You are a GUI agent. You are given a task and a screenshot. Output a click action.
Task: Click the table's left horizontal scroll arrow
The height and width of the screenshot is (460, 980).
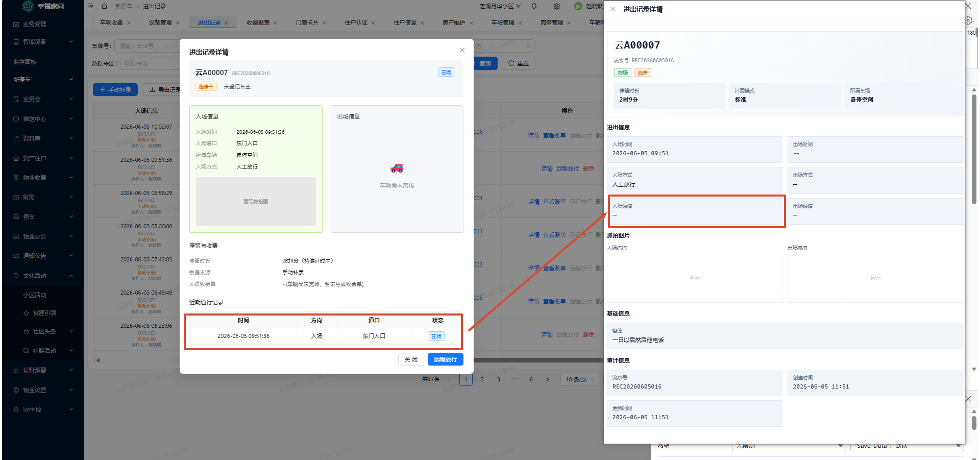pyautogui.click(x=98, y=360)
